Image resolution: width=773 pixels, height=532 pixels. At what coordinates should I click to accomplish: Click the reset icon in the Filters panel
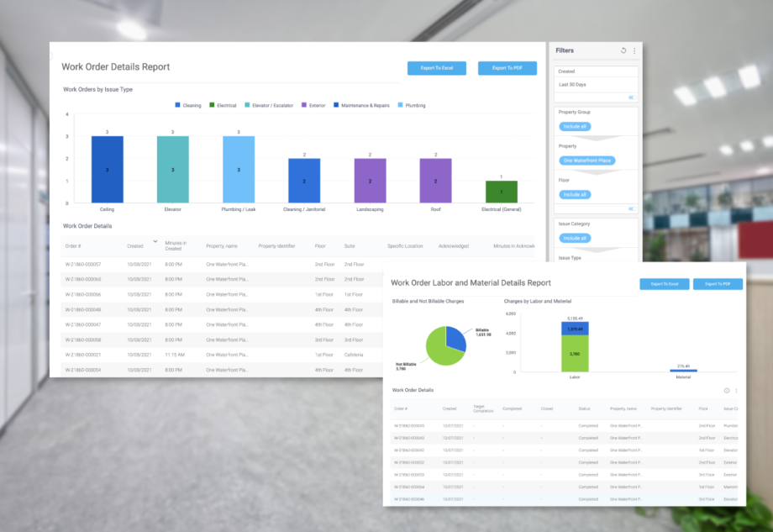623,50
